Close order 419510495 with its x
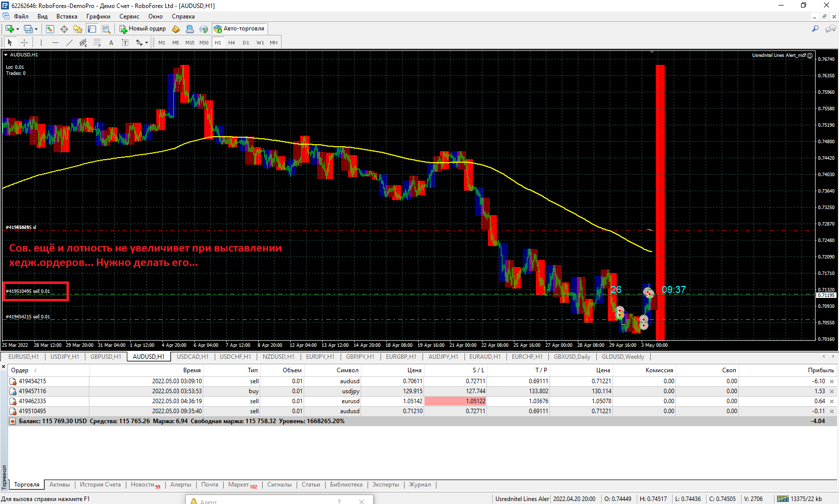Image resolution: width=839 pixels, height=504 pixels. (x=832, y=412)
